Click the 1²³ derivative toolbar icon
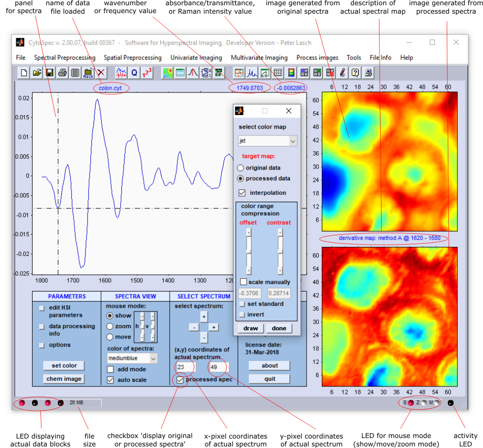Viewport: 483px width, 448px height. pos(148,72)
